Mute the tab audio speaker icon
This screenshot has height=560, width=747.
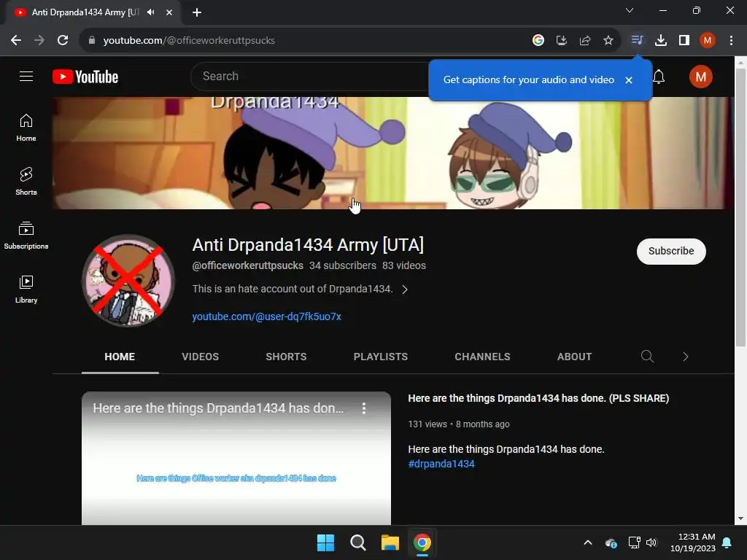tap(150, 12)
